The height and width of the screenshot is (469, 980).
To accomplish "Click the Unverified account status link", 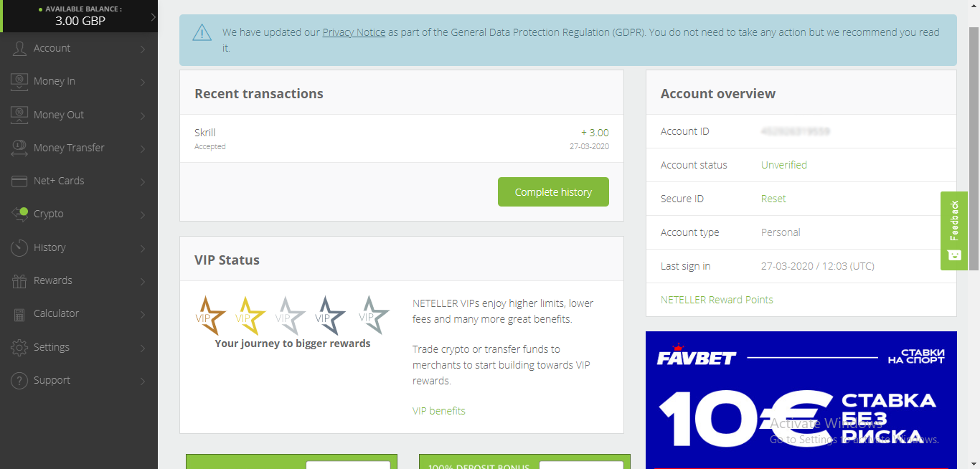I will (x=784, y=165).
